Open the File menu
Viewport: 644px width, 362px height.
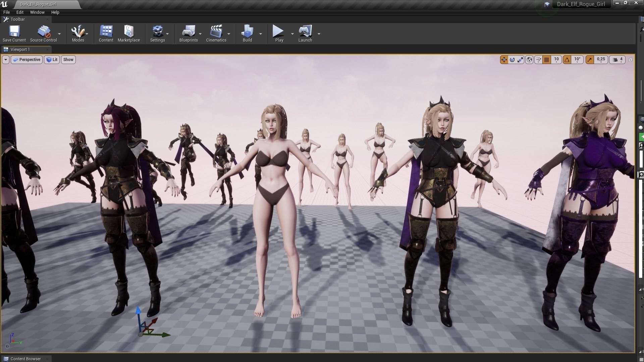[6, 12]
